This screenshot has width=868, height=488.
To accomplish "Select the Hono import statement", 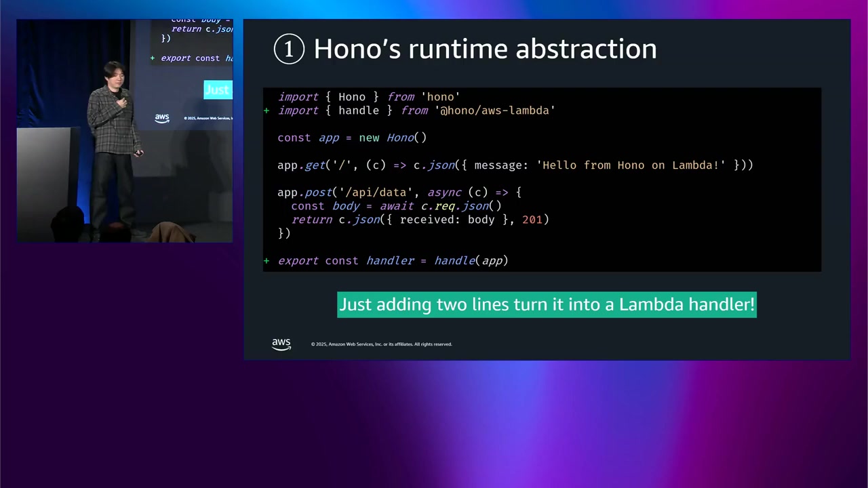I will coord(368,96).
